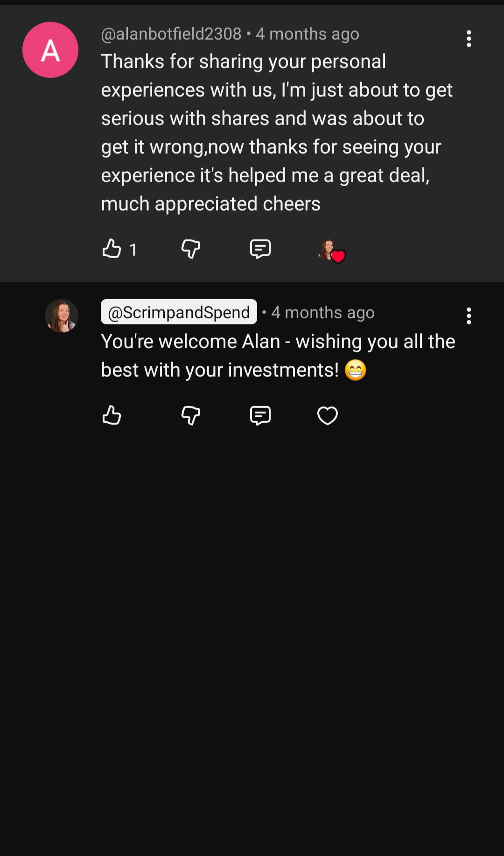Like Alan's comment with thumbs up
The width and height of the screenshot is (504, 856).
[112, 249]
